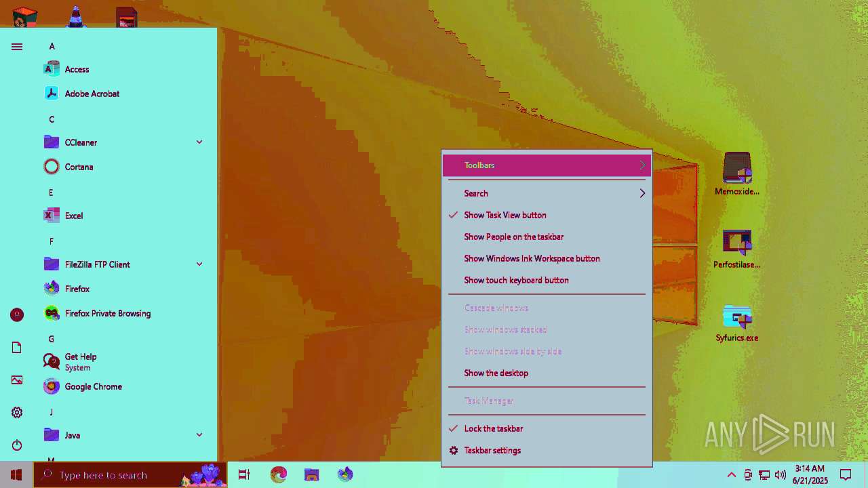
Task: Open the clock and date flyout
Action: point(810,474)
